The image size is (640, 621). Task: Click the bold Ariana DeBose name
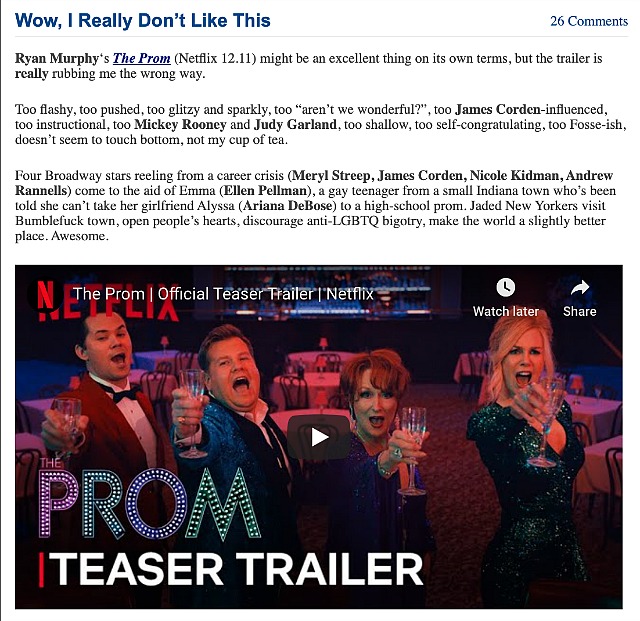(x=289, y=206)
